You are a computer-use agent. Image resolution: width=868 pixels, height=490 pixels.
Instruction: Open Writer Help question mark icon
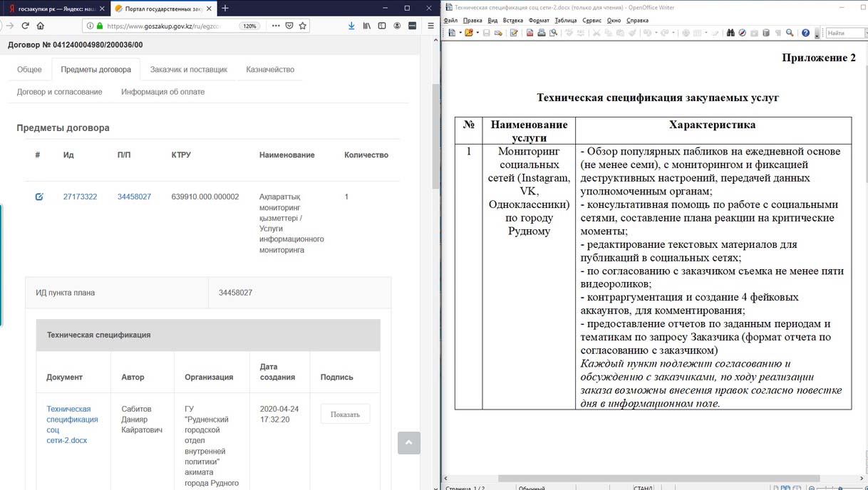[x=805, y=33]
